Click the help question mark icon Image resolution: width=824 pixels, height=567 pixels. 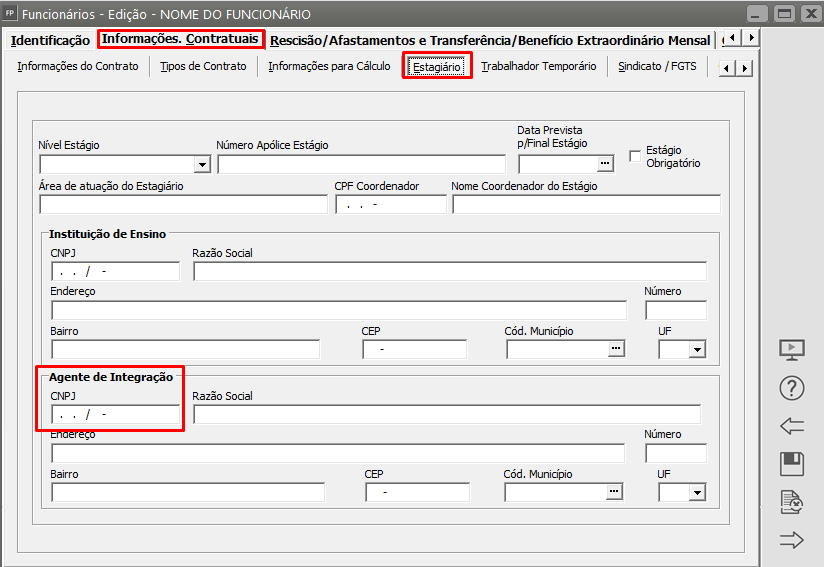coord(791,388)
